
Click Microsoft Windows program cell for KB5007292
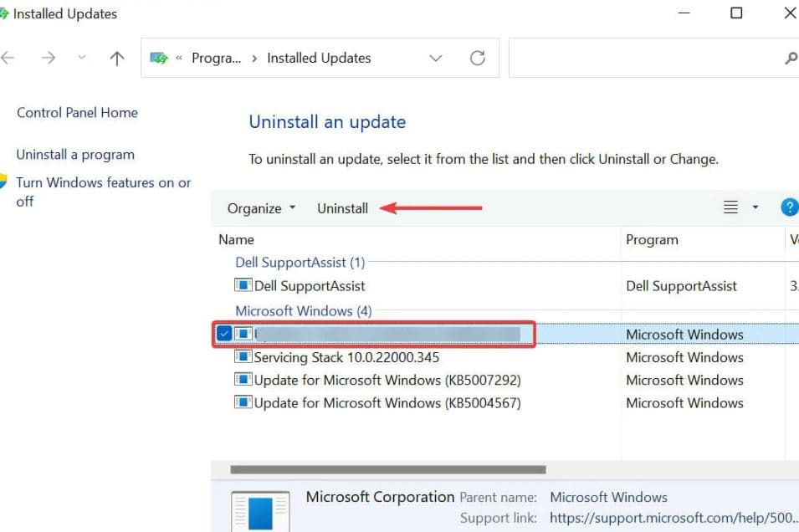(684, 380)
